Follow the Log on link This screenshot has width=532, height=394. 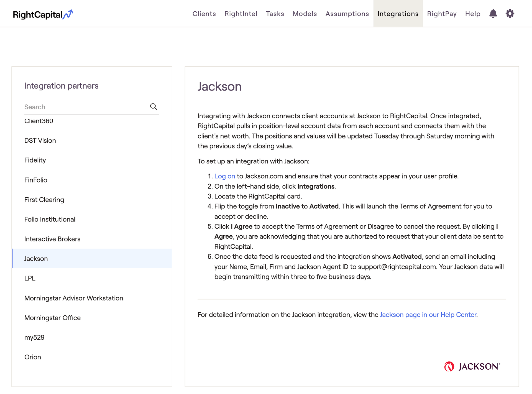point(225,176)
